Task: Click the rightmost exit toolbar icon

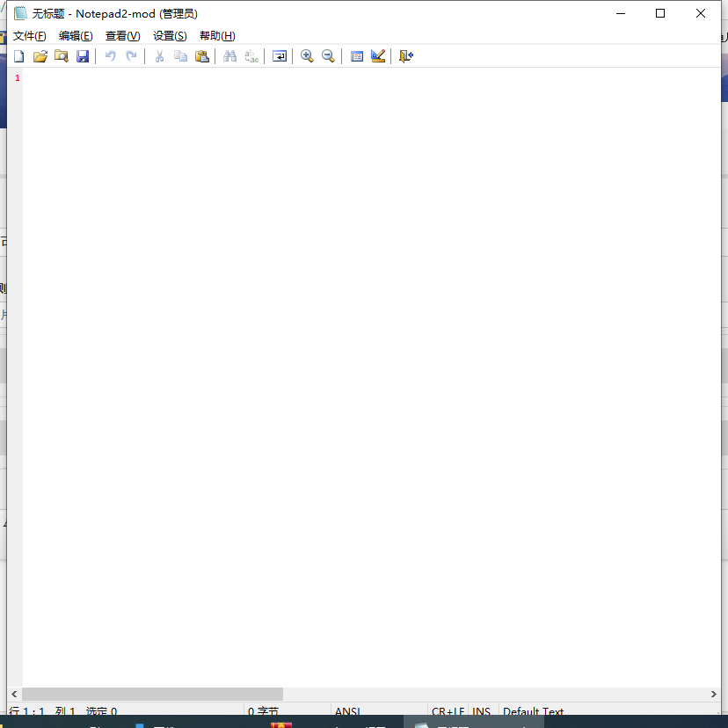Action: pyautogui.click(x=405, y=55)
